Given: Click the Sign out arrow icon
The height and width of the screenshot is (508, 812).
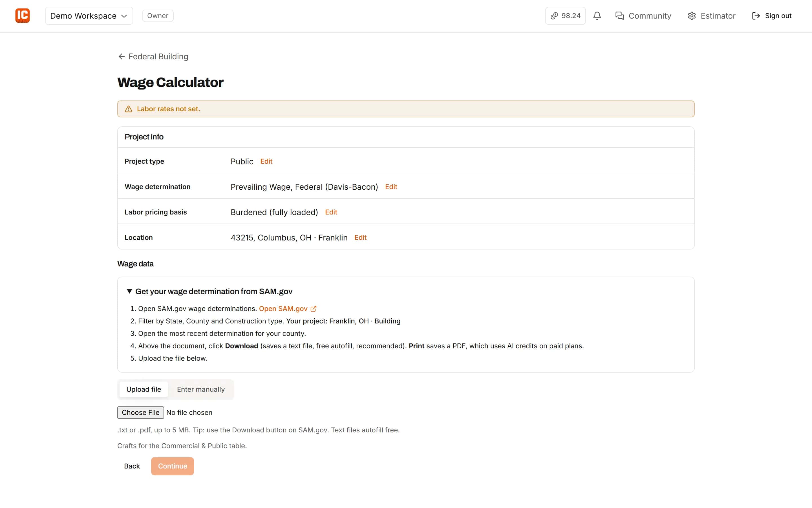Looking at the screenshot, I should 756,16.
